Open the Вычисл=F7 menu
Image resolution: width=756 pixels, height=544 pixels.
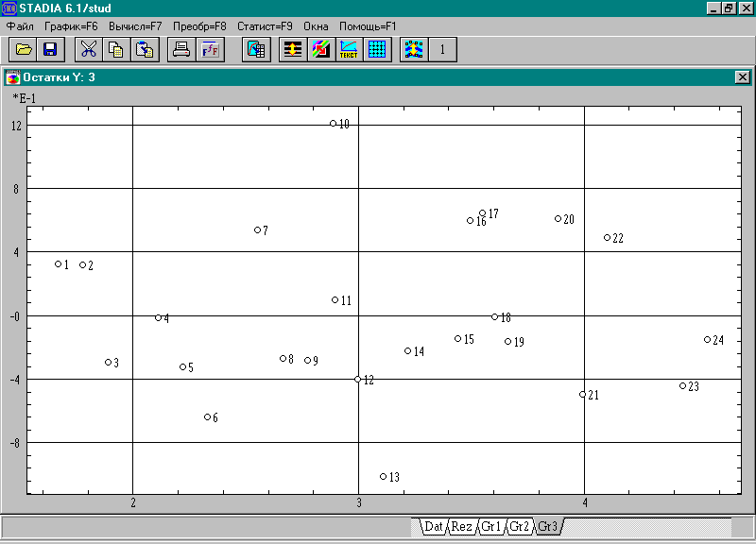[x=135, y=26]
